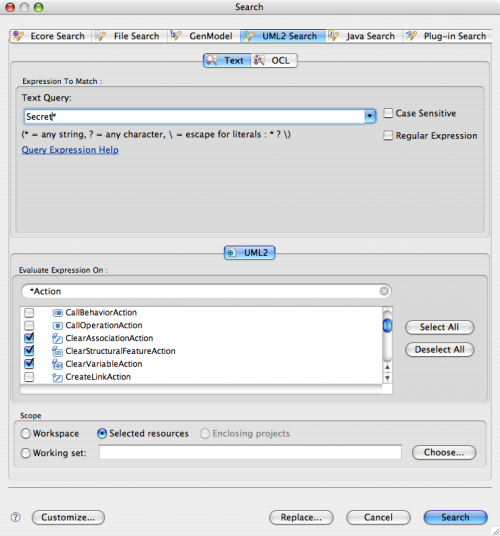
Task: Click the Java Search tab icon
Action: pos(333,36)
